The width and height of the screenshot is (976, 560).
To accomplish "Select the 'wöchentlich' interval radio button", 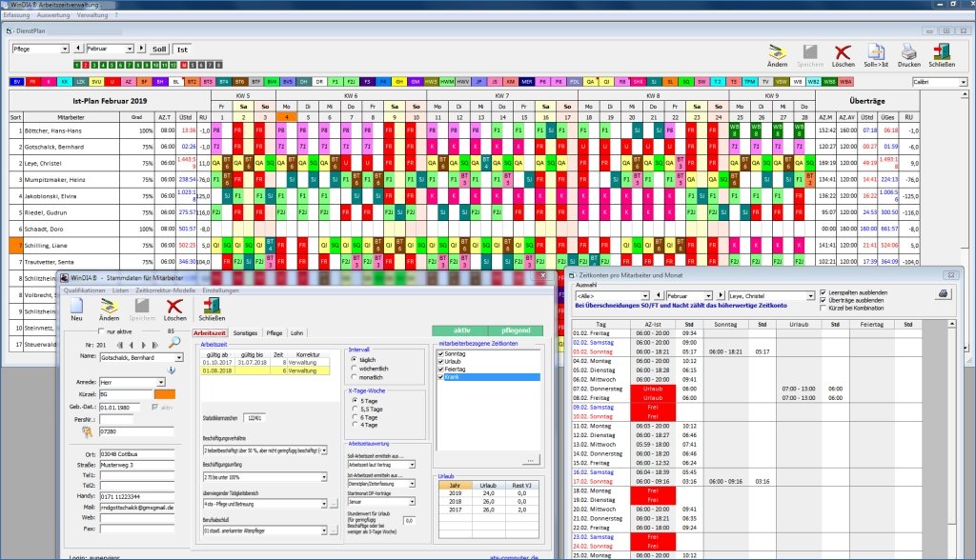I will [x=355, y=369].
